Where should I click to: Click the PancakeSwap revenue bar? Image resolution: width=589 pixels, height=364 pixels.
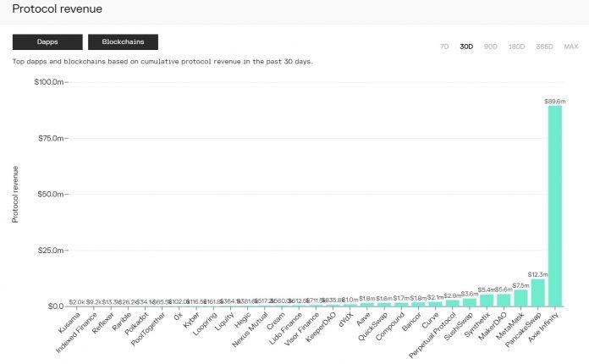(x=538, y=292)
